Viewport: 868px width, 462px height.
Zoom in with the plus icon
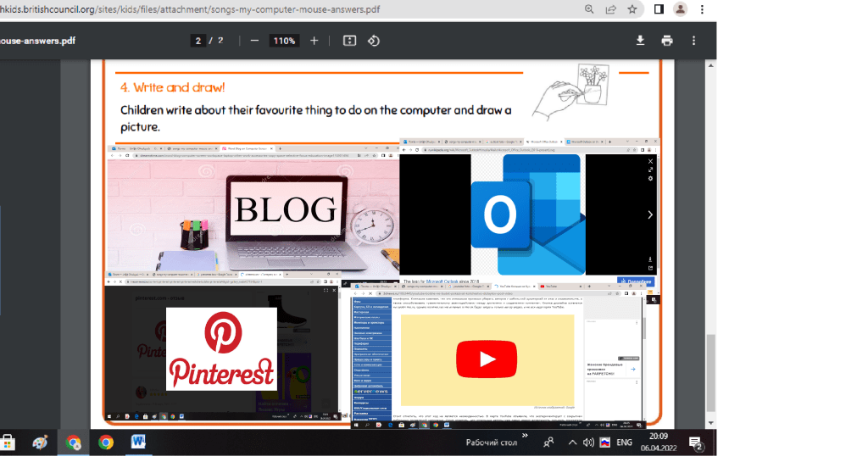[x=314, y=41]
